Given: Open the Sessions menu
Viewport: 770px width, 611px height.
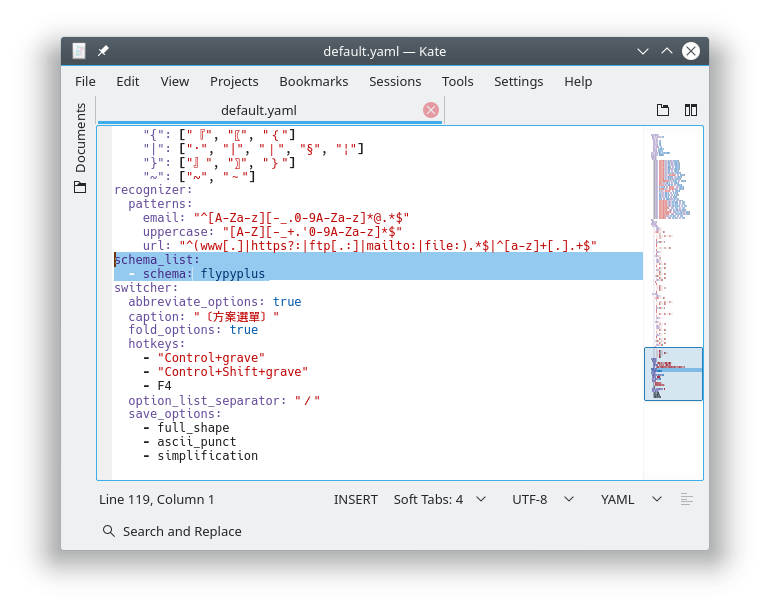Looking at the screenshot, I should [395, 81].
